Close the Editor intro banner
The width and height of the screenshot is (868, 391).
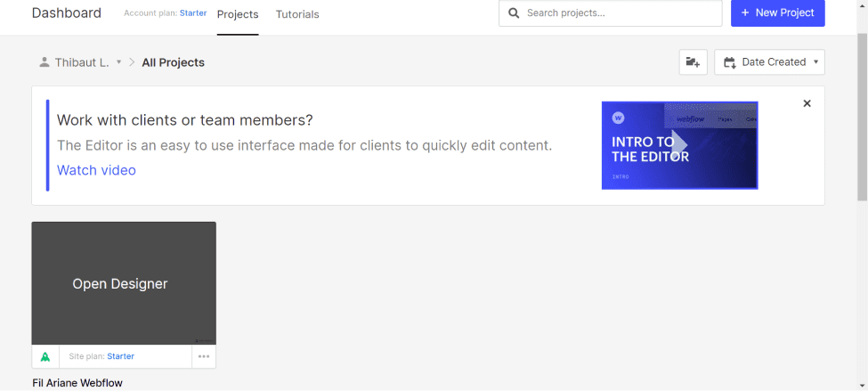[807, 103]
